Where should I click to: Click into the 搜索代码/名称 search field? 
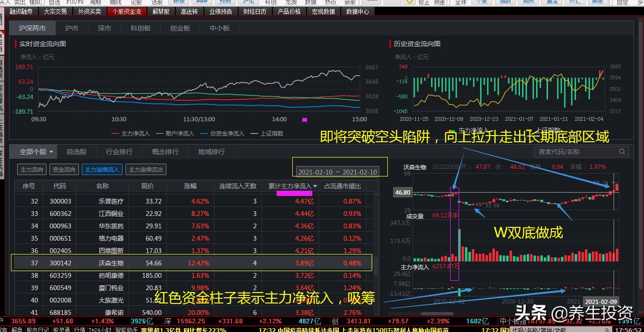(x=575, y=152)
